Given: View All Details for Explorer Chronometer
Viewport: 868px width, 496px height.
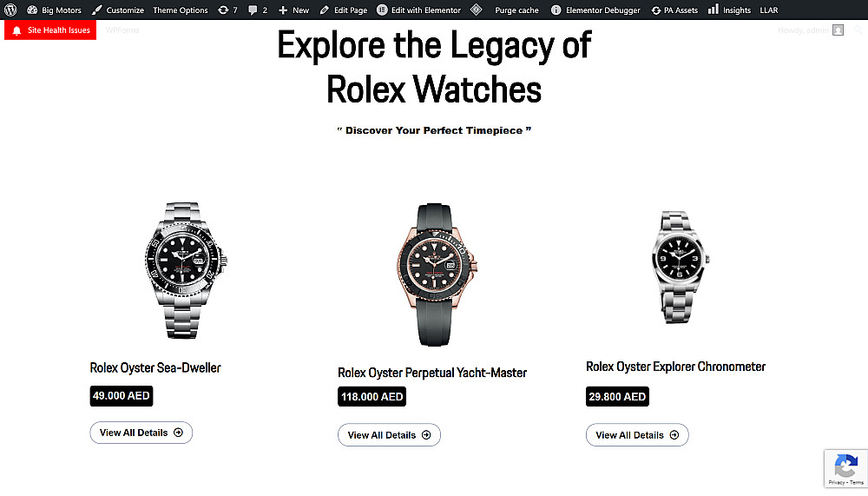Looking at the screenshot, I should point(637,435).
